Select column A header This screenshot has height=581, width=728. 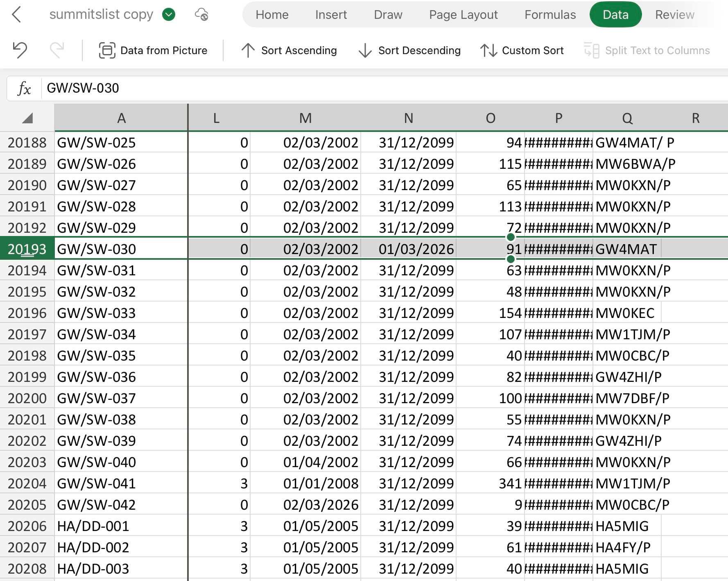tap(121, 118)
